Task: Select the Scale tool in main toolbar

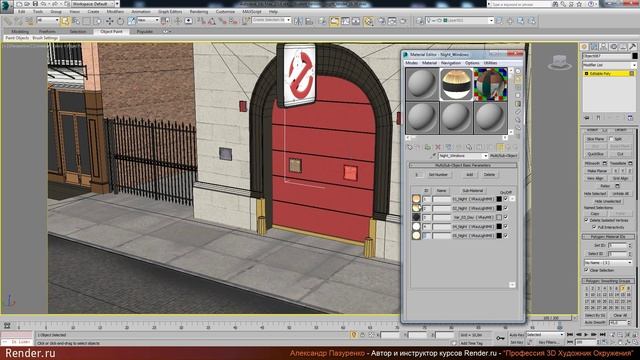Action: coord(131,21)
